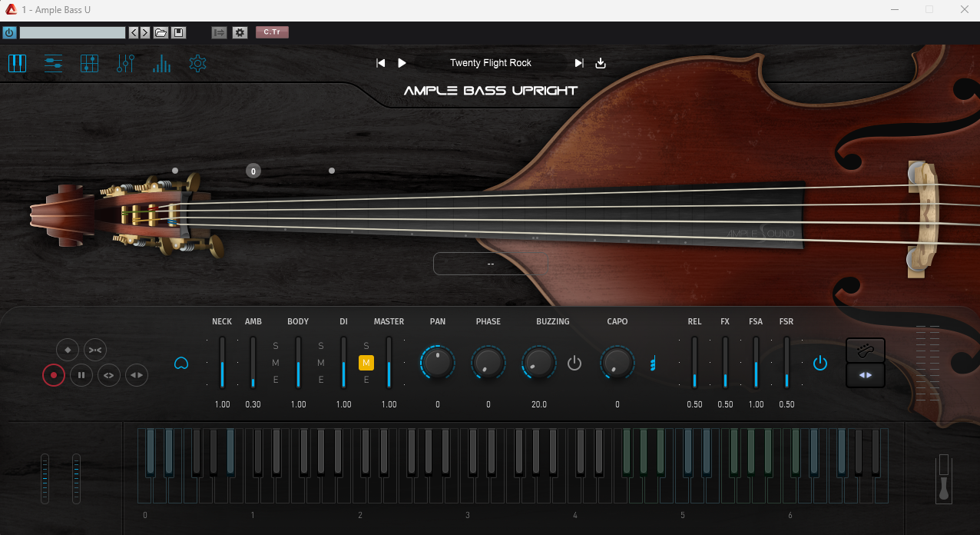Viewport: 980px width, 535px height.
Task: Open host options with grey gear icon
Action: (240, 32)
